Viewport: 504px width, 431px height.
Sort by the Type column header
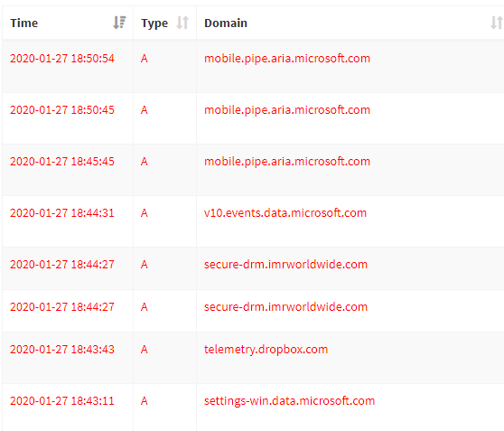(154, 23)
